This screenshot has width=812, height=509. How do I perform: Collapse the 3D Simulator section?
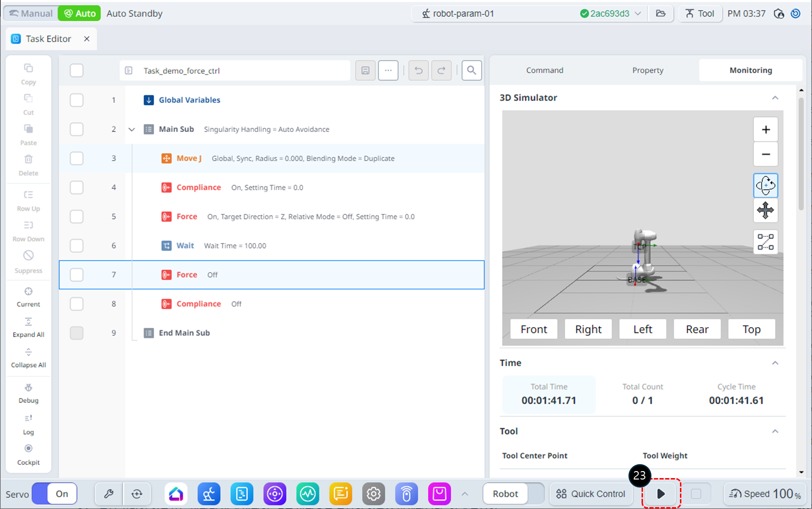[x=775, y=98]
